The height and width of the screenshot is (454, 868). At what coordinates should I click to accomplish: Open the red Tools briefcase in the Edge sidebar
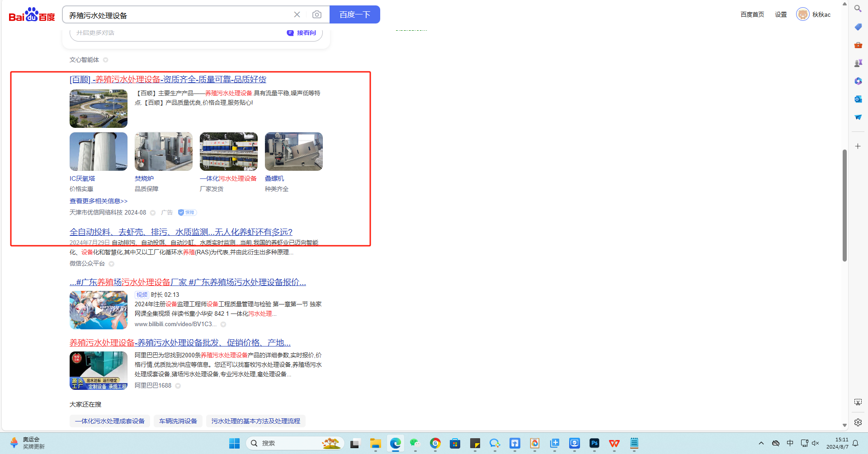pyautogui.click(x=858, y=45)
